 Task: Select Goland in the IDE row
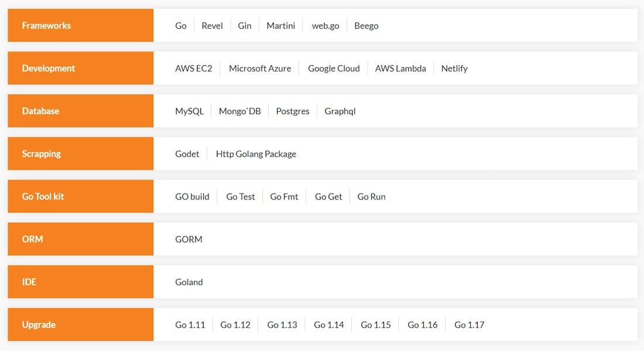(x=189, y=282)
